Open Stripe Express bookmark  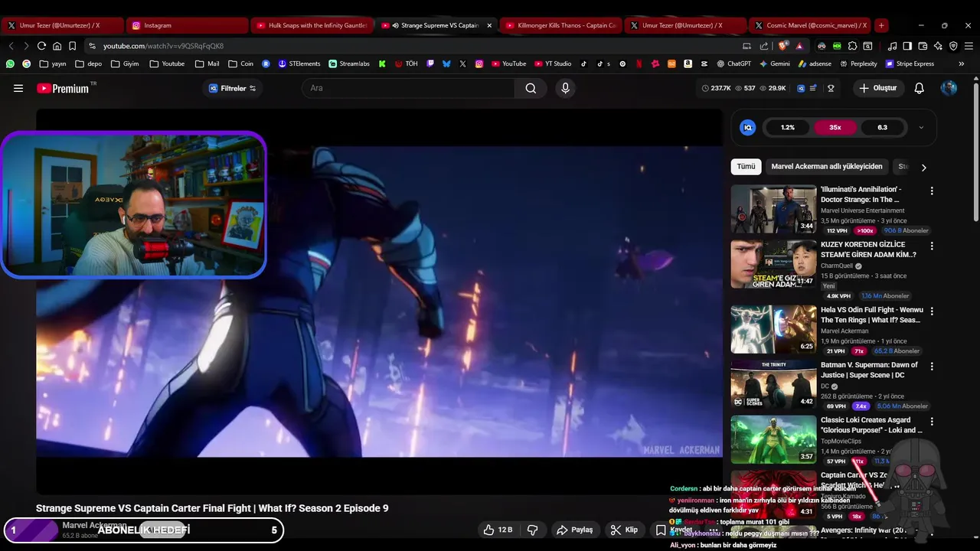(910, 64)
